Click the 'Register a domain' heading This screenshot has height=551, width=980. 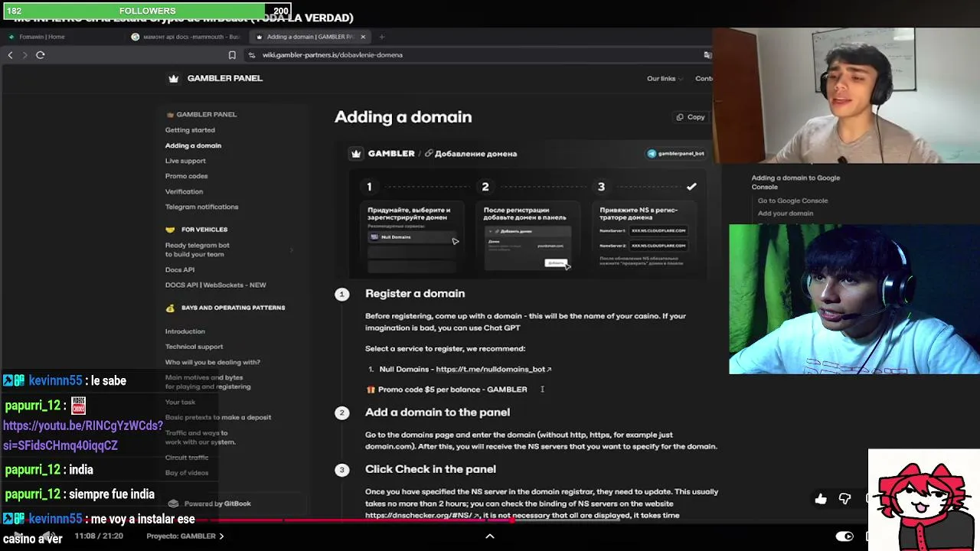click(x=415, y=294)
